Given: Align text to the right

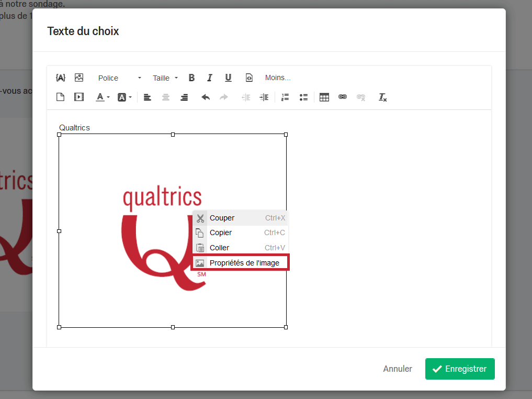Looking at the screenshot, I should (184, 97).
